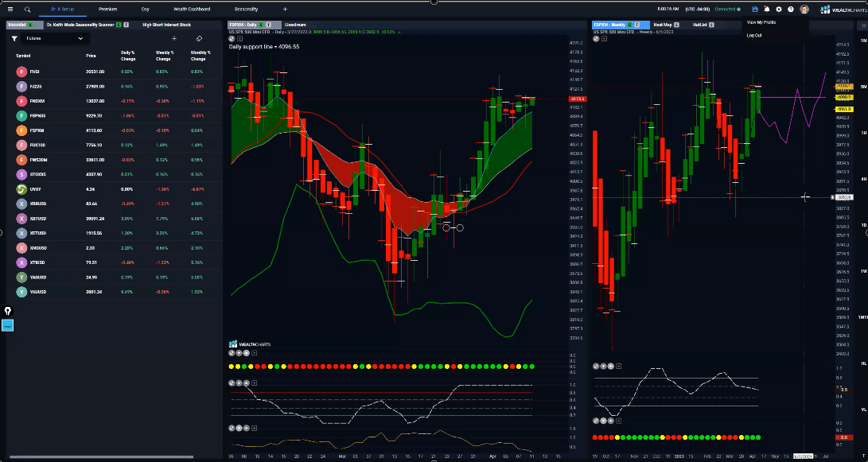Click the YAUUSD row in watchlist
Screen dimensions: 868x462
tap(114, 292)
